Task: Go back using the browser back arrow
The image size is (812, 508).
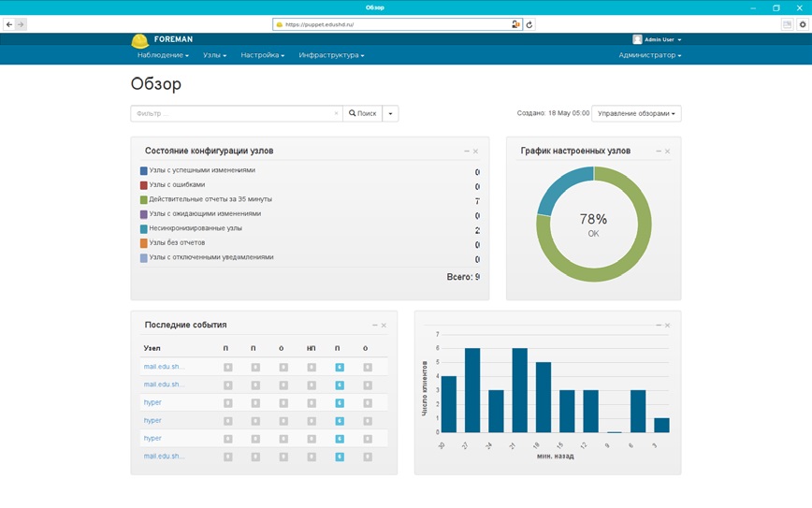Action: click(x=9, y=24)
